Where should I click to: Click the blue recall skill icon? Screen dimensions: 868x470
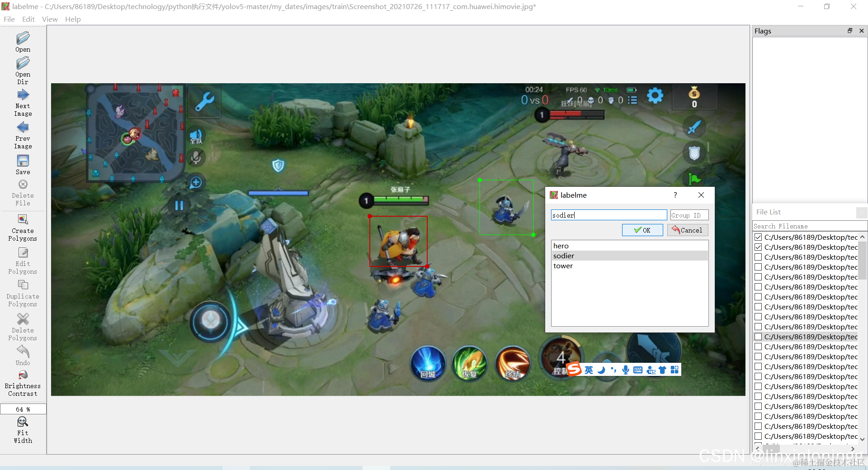(x=428, y=364)
